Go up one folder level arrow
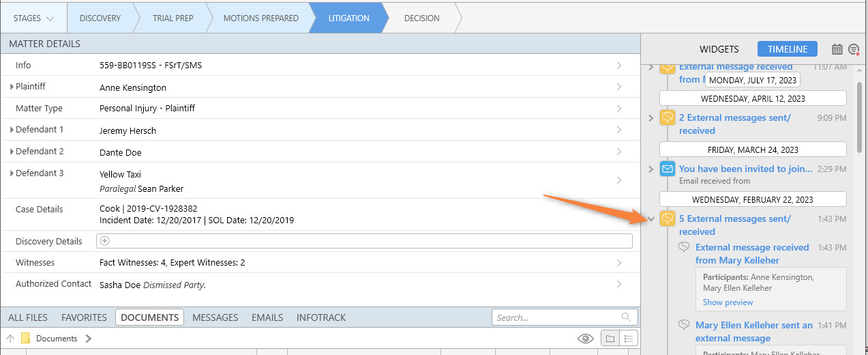The height and width of the screenshot is (355, 868). [x=10, y=339]
